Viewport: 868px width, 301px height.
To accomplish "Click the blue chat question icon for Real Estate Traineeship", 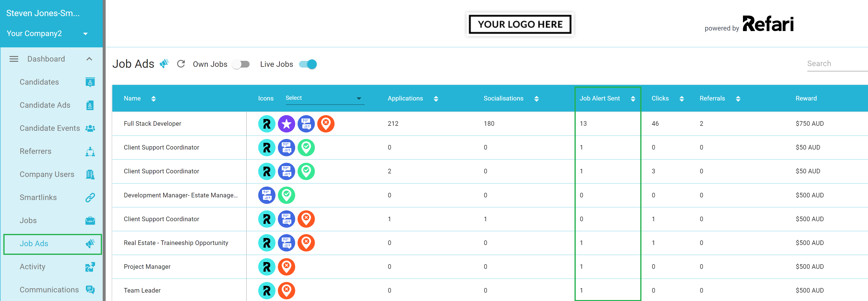I will pos(286,243).
